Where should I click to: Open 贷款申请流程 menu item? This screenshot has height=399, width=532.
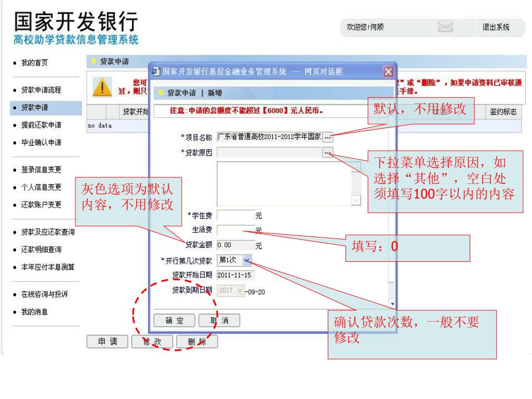(41, 90)
